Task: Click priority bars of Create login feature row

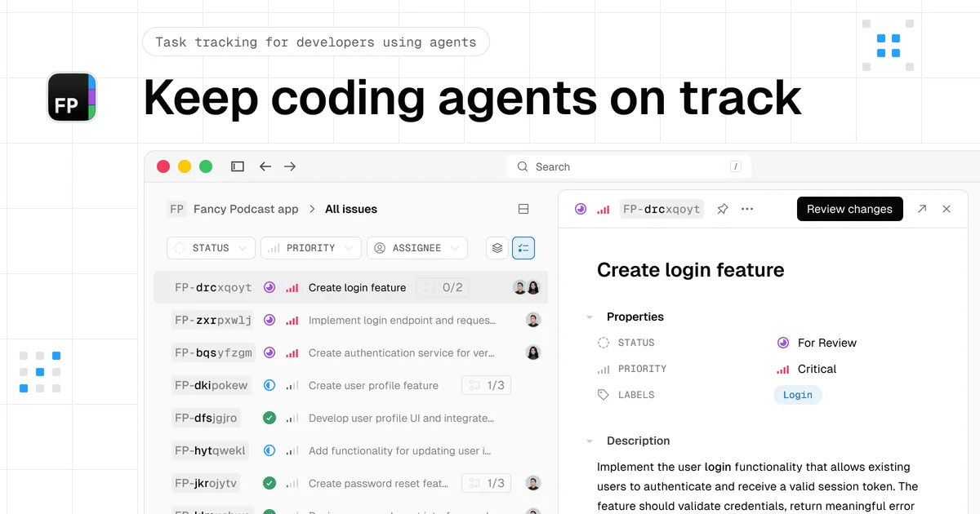Action: (x=292, y=287)
